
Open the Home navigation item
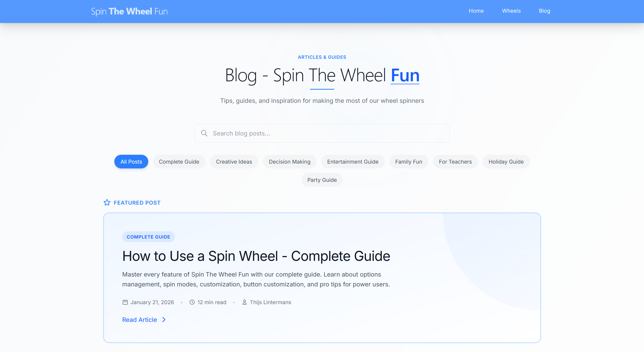476,11
